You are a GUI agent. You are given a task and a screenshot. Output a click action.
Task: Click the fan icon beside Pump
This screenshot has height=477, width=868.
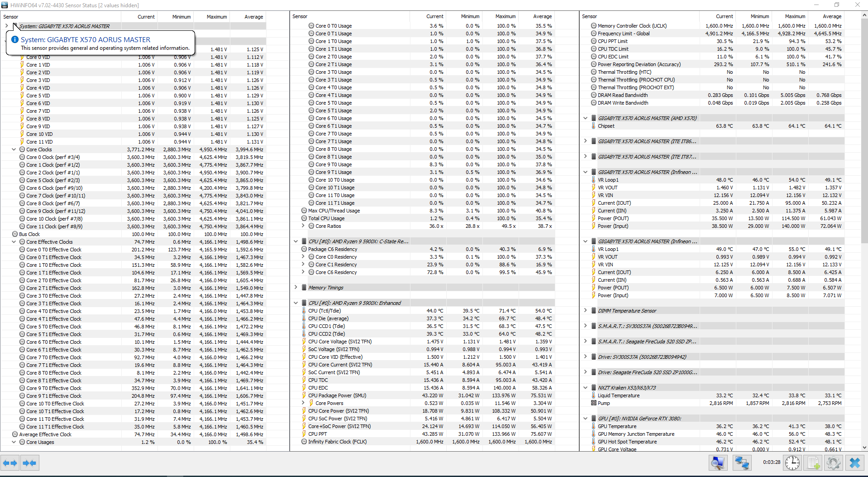(x=594, y=403)
